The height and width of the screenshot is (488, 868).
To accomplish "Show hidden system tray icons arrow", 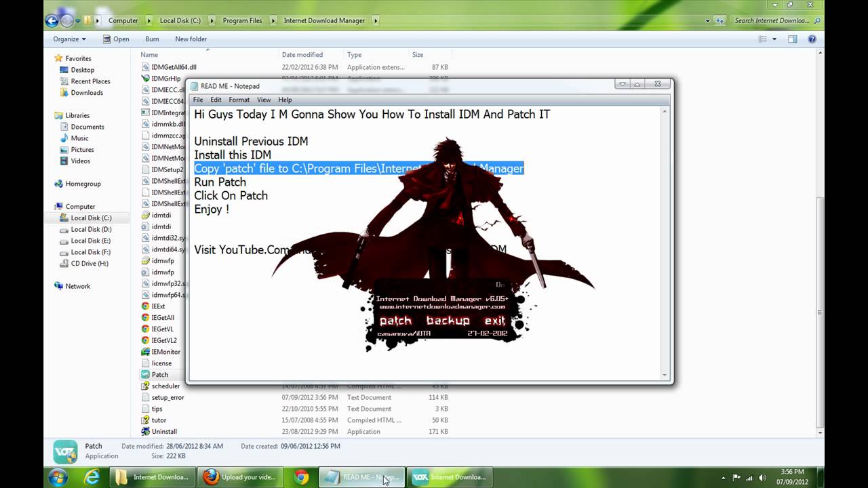I will tap(725, 477).
